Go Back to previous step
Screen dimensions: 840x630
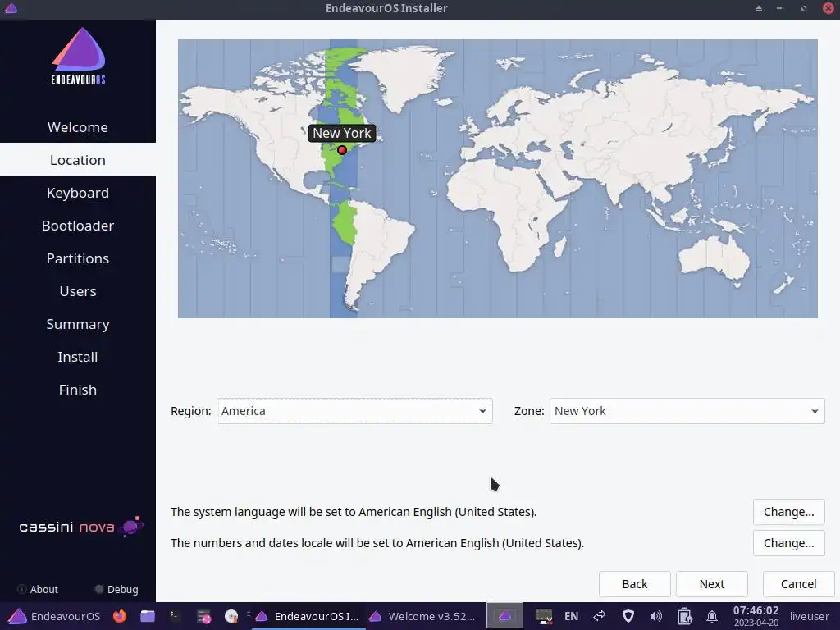pyautogui.click(x=635, y=584)
